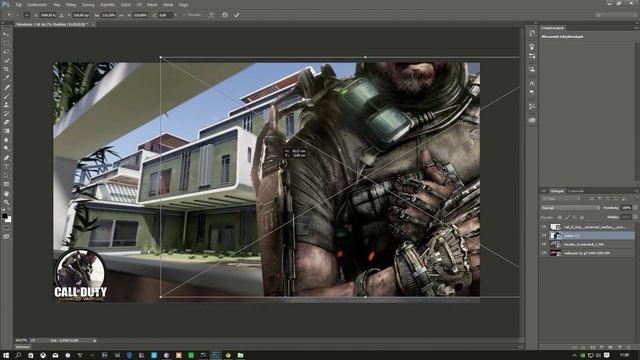
Task: Select the Eraser tool
Action: point(6,122)
